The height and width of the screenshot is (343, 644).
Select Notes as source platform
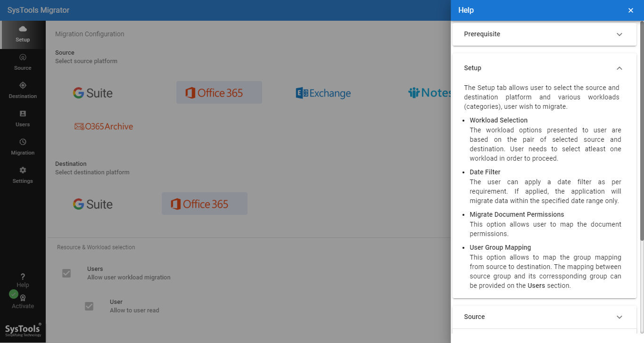pos(429,93)
